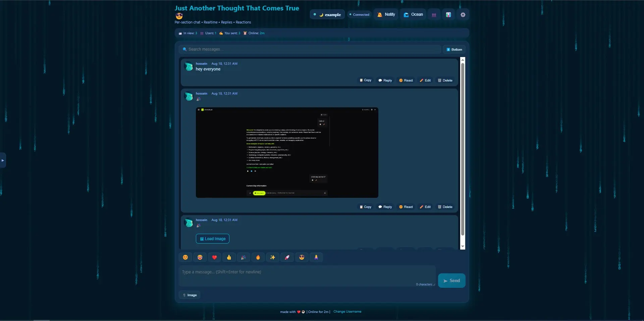Image resolution: width=644 pixels, height=321 pixels.
Task: Insert the thumbs up emoji
Action: (x=229, y=257)
